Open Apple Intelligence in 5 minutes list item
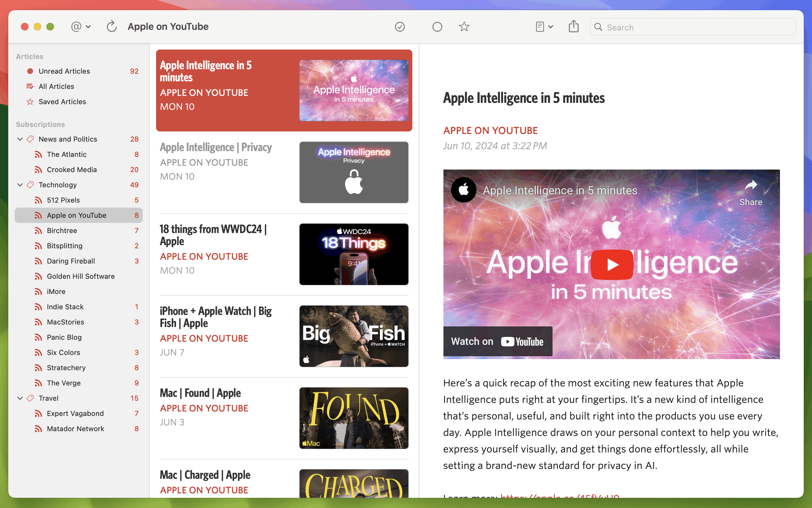Image resolution: width=812 pixels, height=508 pixels. (284, 90)
